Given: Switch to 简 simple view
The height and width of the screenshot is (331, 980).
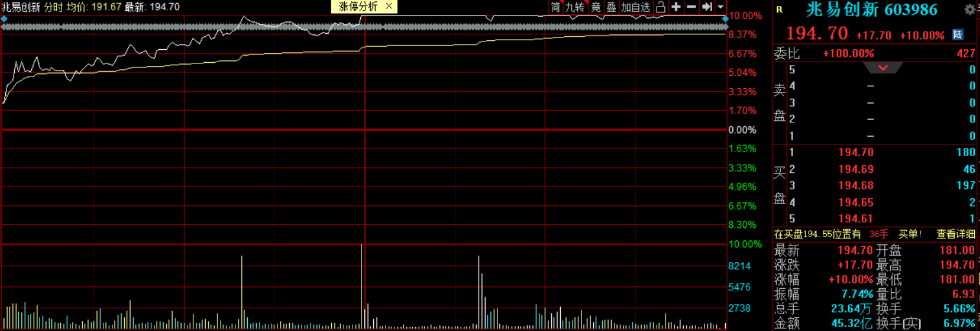Looking at the screenshot, I should click(556, 7).
